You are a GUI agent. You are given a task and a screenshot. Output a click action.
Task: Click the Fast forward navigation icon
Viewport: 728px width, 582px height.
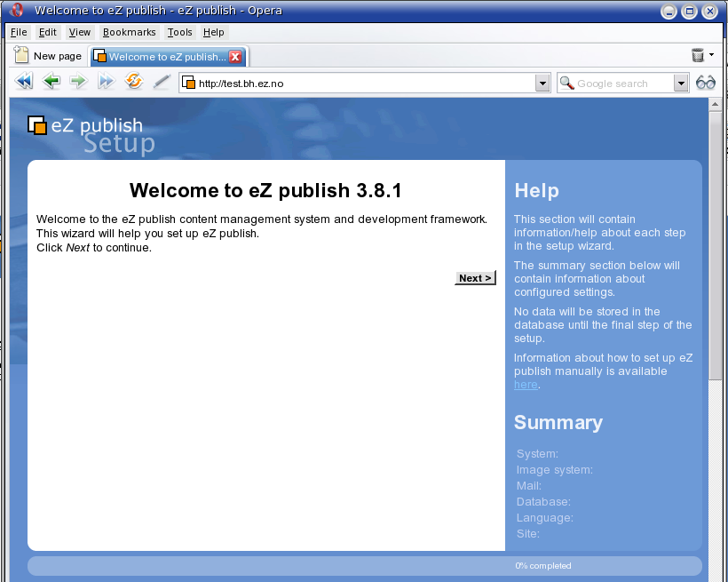(107, 81)
